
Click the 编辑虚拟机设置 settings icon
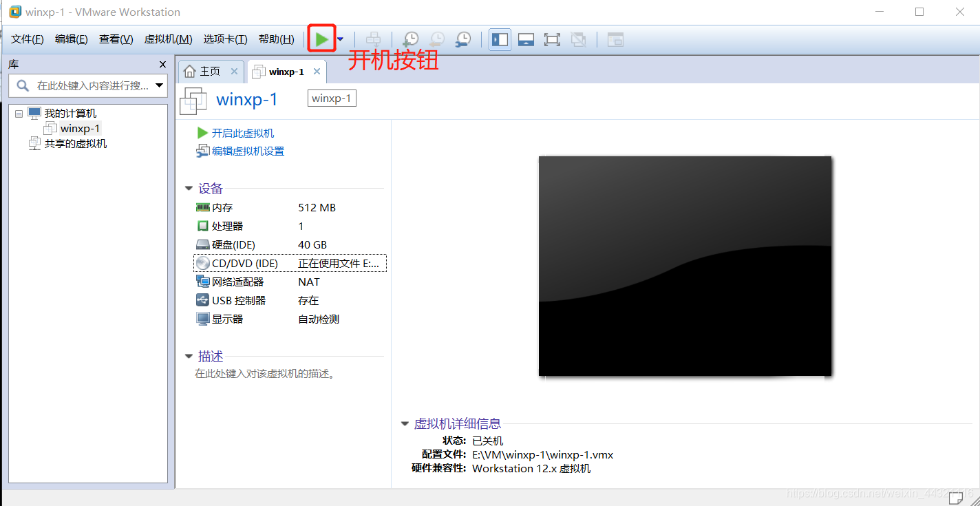point(202,151)
